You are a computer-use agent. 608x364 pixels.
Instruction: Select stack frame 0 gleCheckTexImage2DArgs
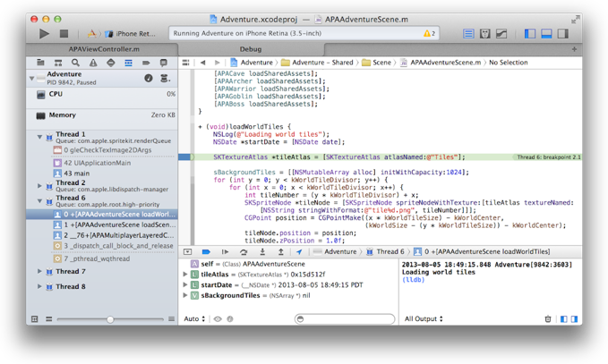click(x=102, y=150)
